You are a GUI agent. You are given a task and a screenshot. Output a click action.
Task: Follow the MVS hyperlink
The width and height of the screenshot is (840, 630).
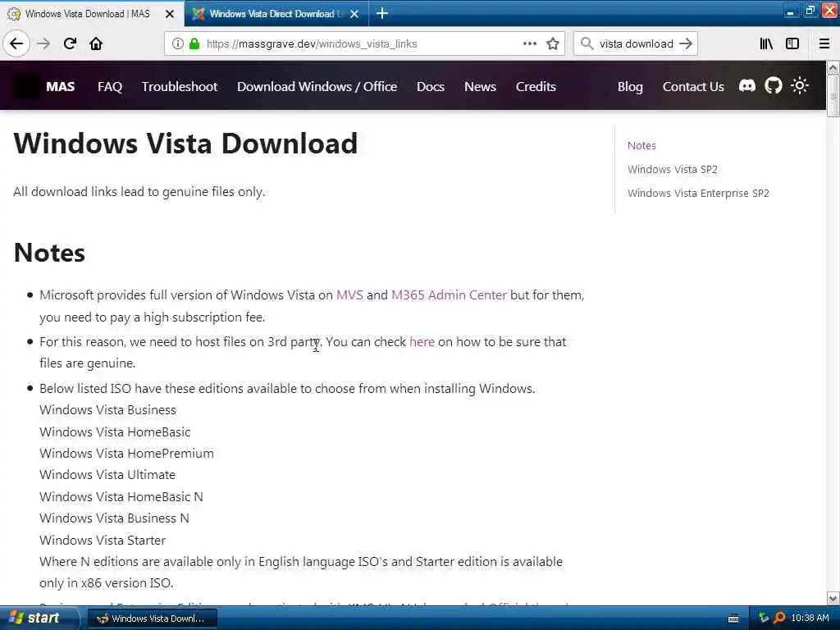tap(349, 294)
